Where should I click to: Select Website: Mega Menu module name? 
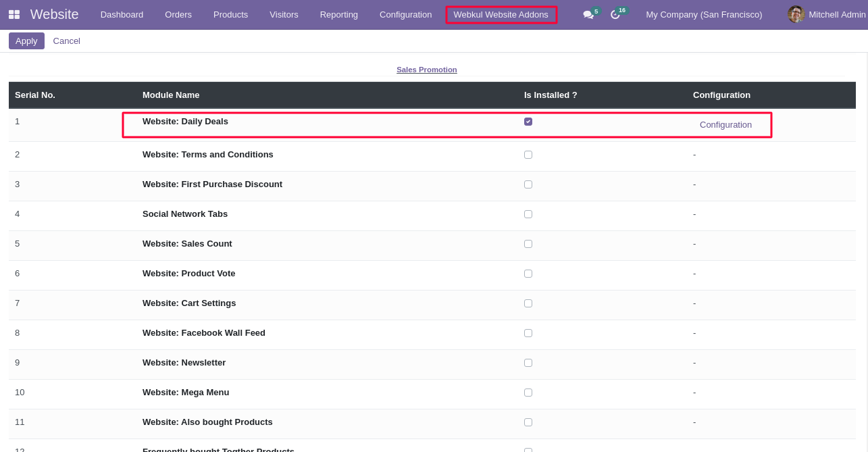tap(186, 392)
